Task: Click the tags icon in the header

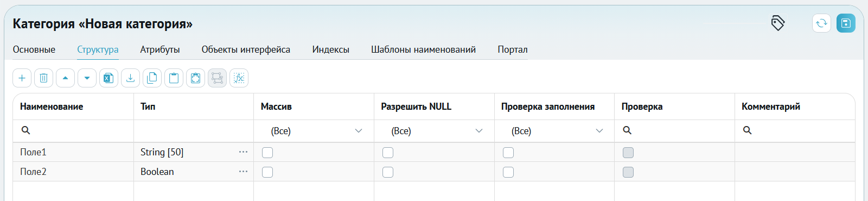Action: pos(778,23)
